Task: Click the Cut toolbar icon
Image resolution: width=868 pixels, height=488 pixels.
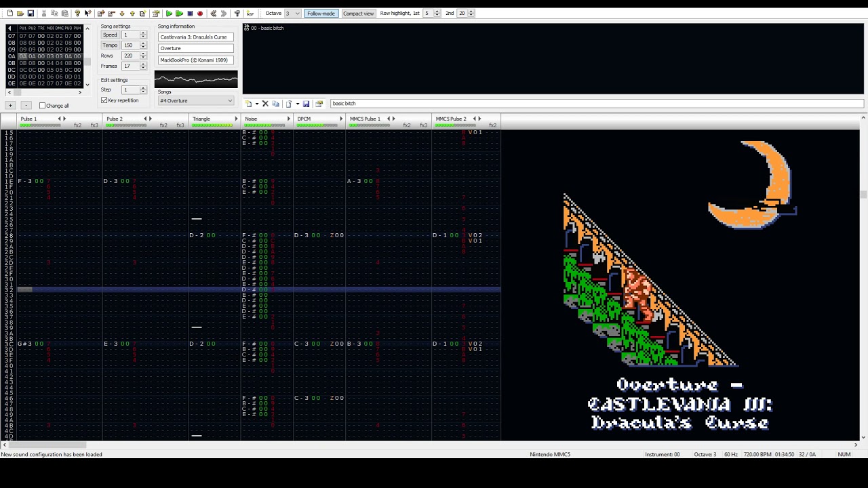Action: [x=44, y=14]
